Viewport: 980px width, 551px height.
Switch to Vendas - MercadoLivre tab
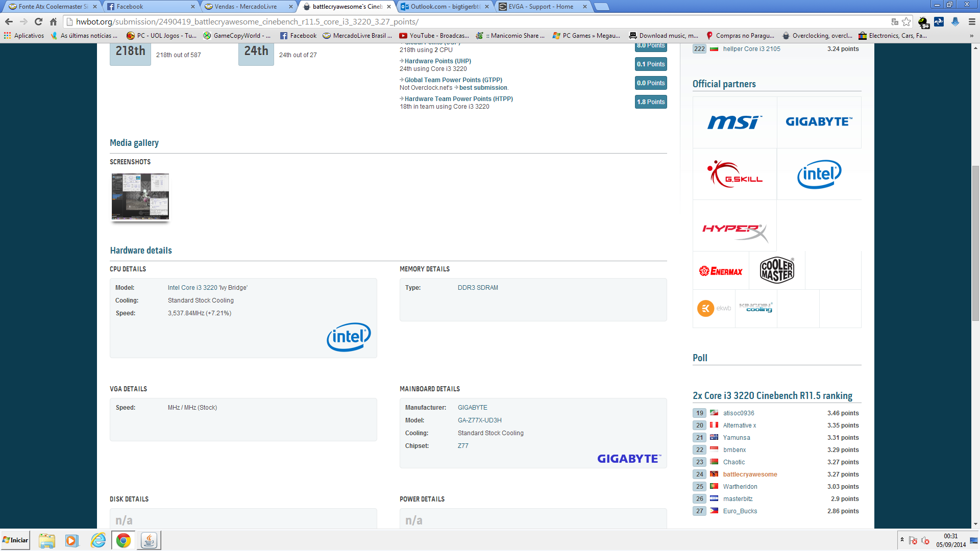249,7
